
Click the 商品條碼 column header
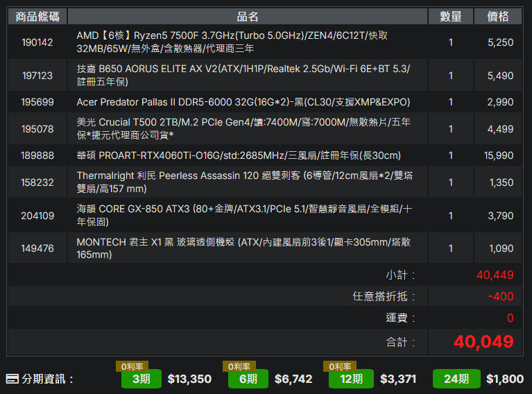pyautogui.click(x=37, y=16)
